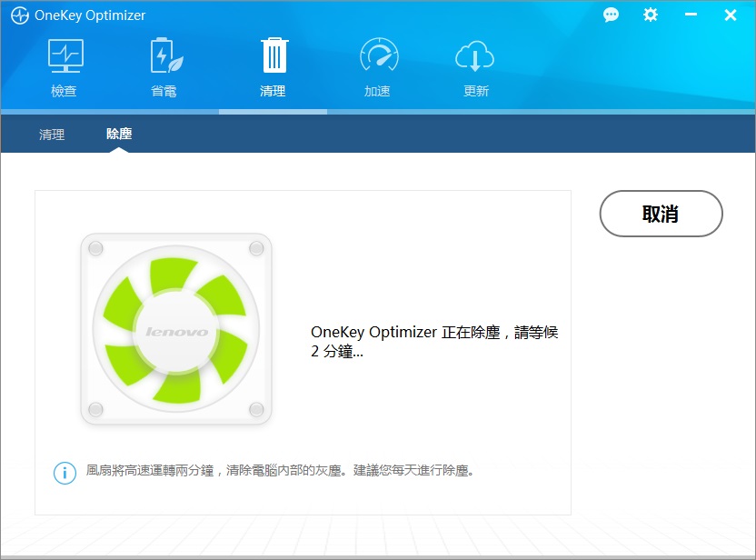Click the Lenovo fan image
The width and height of the screenshot is (756, 560).
[176, 329]
